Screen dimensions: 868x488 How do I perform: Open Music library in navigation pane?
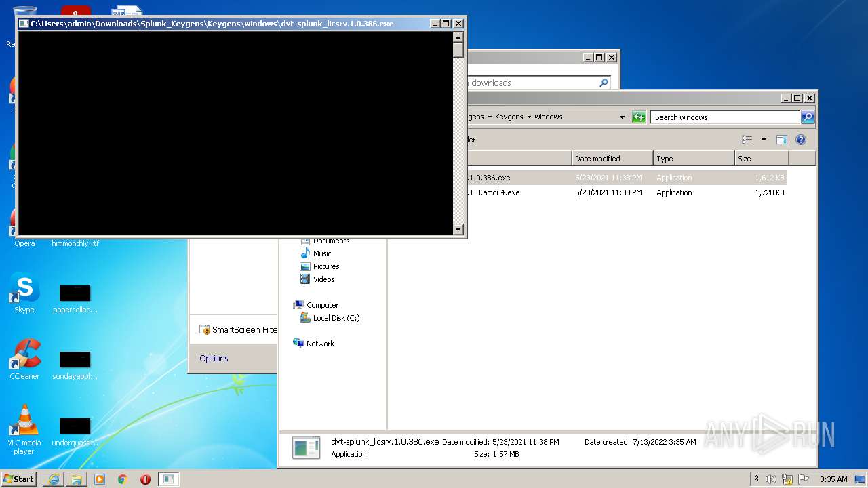click(x=315, y=253)
